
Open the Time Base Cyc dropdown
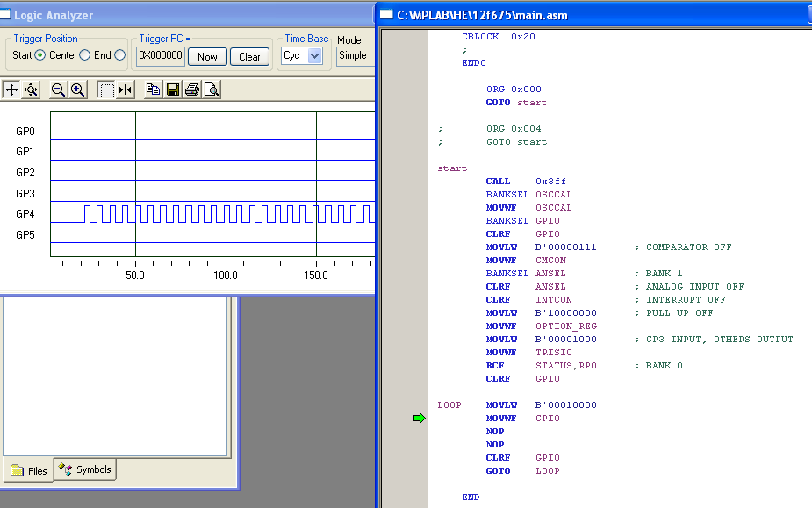tap(315, 56)
